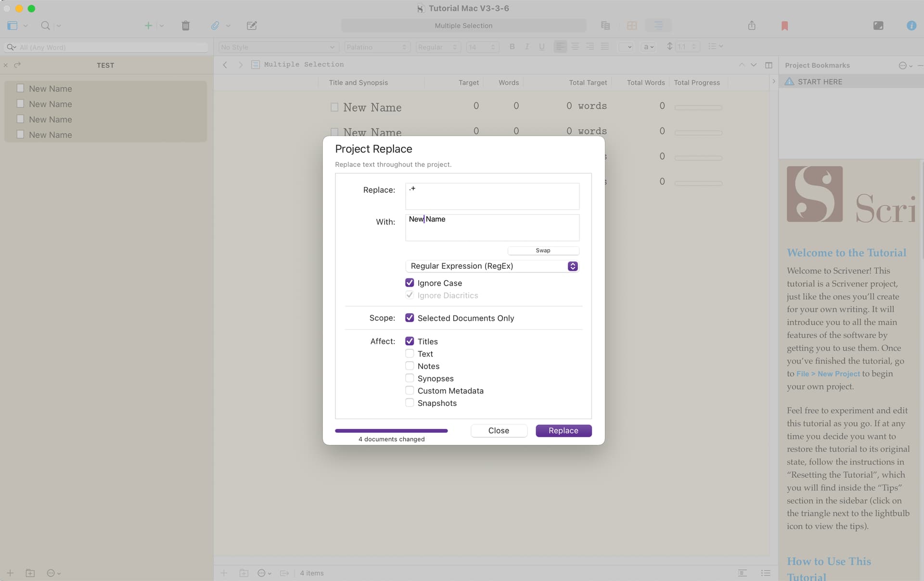
Task: Toggle the binder view icon in the toolbar
Action: click(x=13, y=25)
